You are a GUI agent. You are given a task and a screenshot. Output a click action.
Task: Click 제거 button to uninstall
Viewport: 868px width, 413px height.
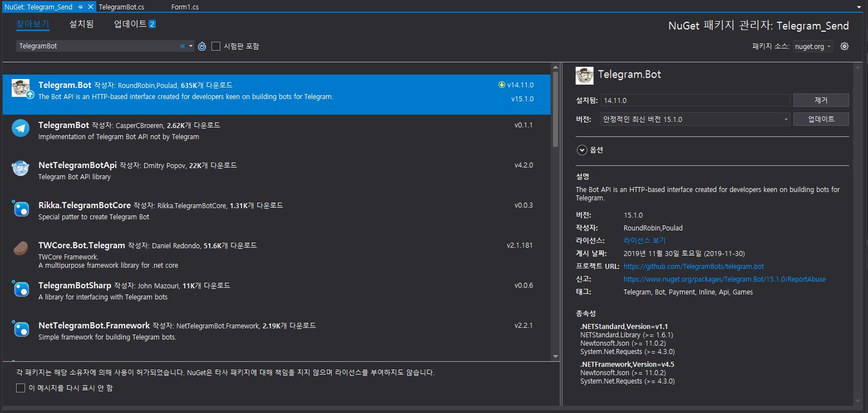click(x=821, y=100)
